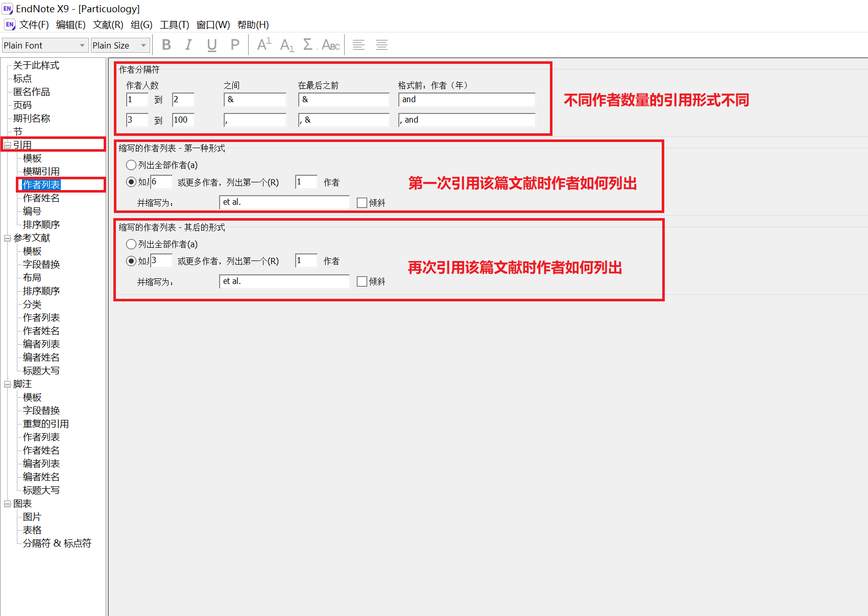Select 模糊引用 under 引用
868x616 pixels.
pyautogui.click(x=41, y=172)
